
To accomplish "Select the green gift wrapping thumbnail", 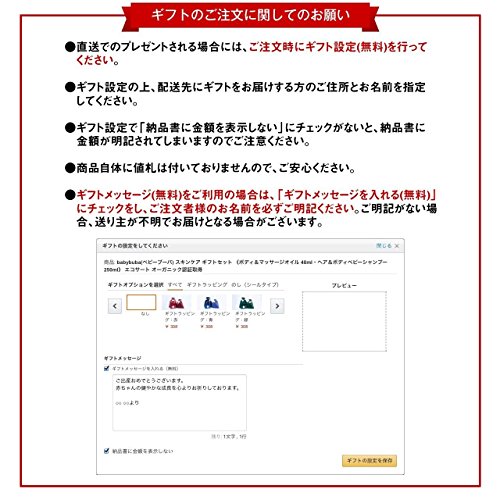I will pos(246,302).
